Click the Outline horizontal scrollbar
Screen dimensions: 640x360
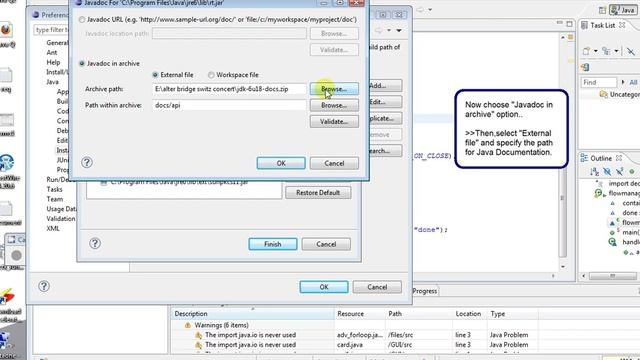612,276
